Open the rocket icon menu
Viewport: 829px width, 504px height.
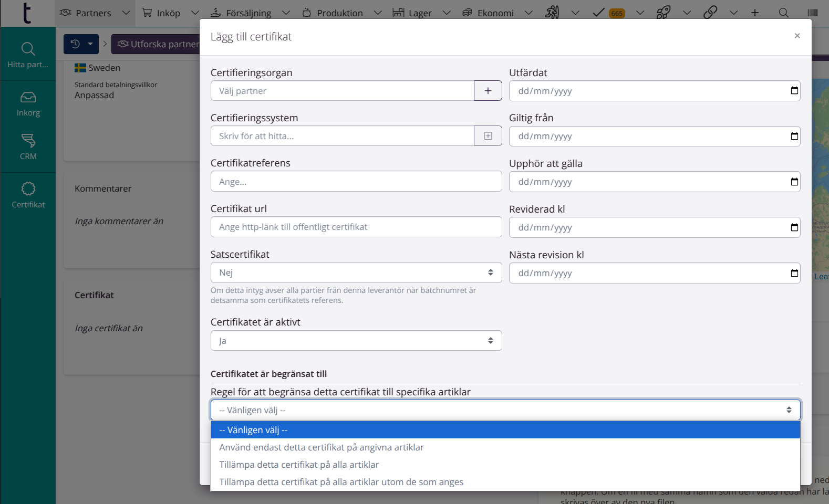[x=664, y=13]
